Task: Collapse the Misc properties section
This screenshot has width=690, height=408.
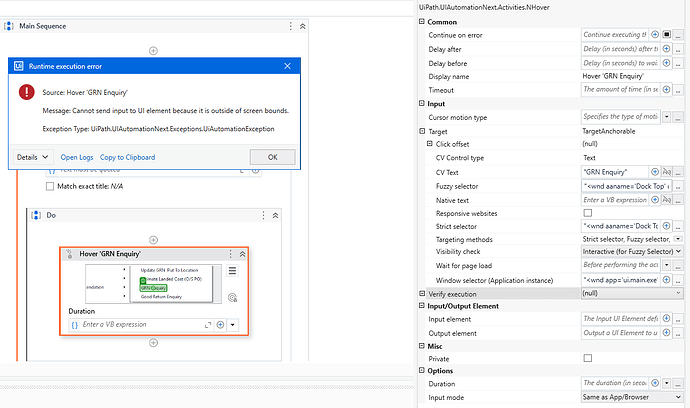Action: (x=422, y=346)
